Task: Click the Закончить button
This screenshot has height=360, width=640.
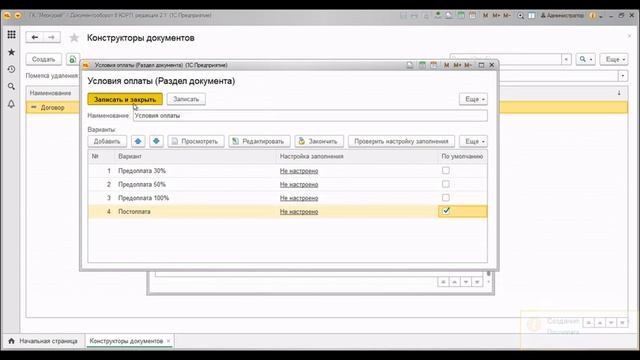Action: tap(319, 141)
